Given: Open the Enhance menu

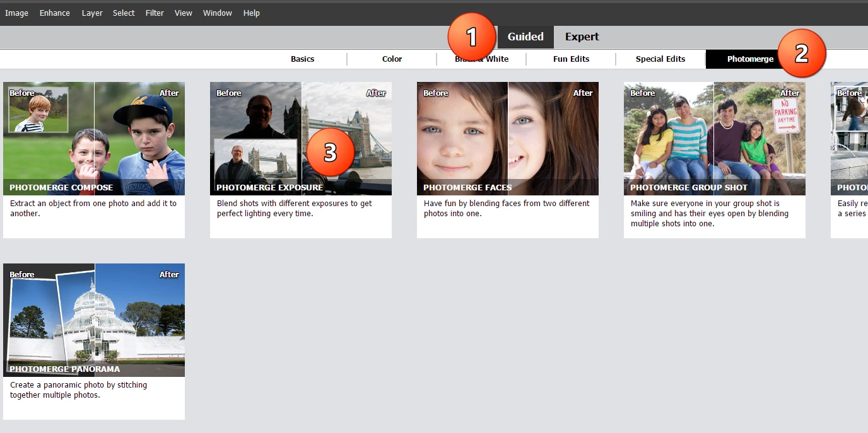Looking at the screenshot, I should [55, 13].
